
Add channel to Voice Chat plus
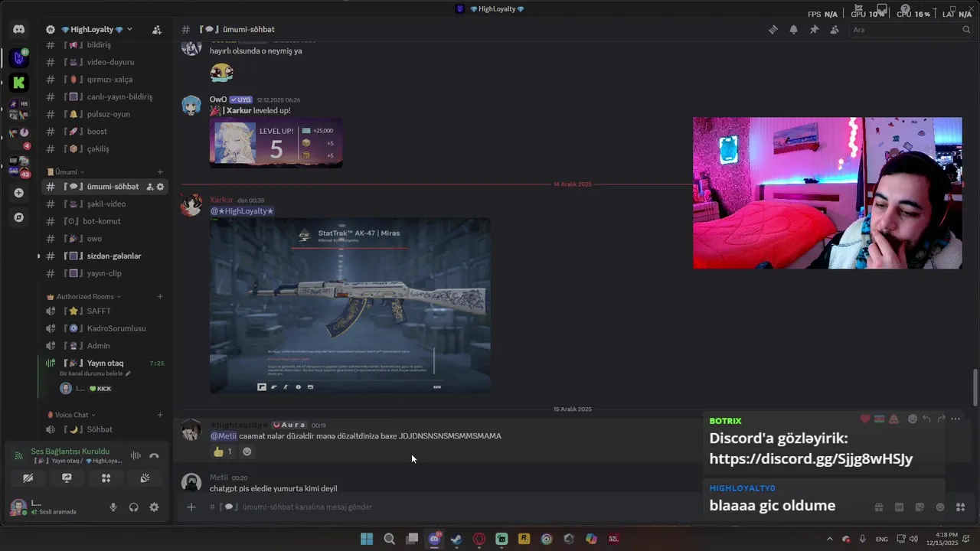[160, 415]
